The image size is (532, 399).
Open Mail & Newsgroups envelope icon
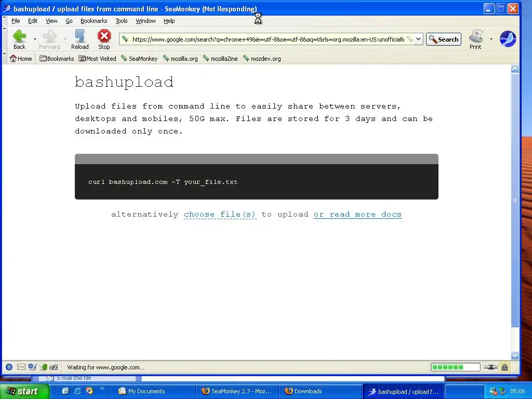point(21,367)
